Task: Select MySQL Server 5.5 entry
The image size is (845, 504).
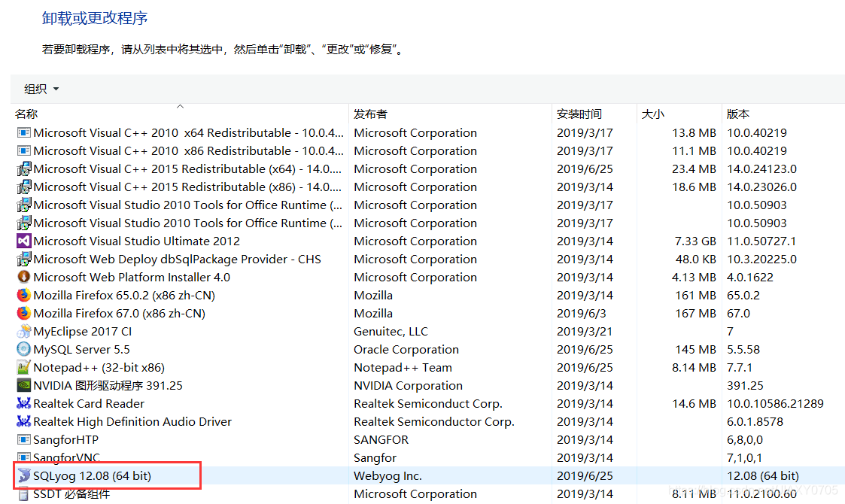Action: (81, 349)
